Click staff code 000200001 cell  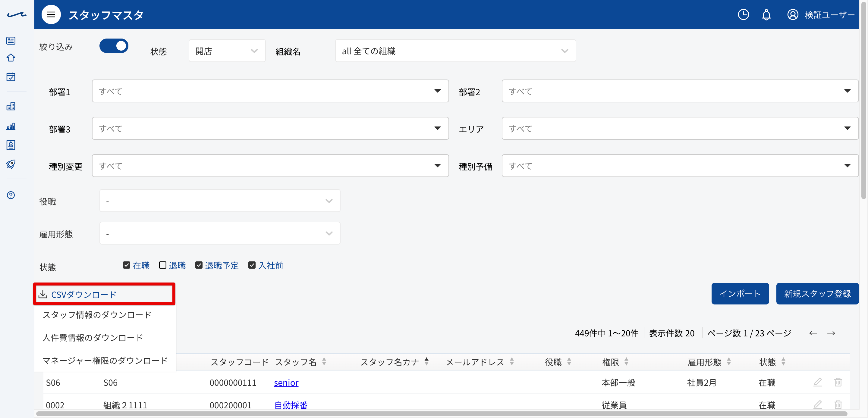[231, 405]
